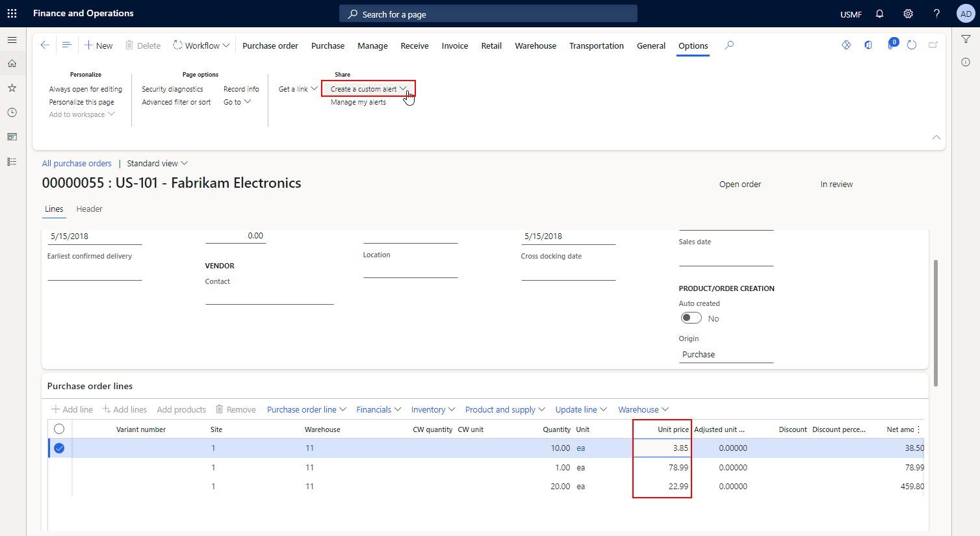Open the Receive ribbon tab
The image size is (980, 536).
tap(415, 45)
